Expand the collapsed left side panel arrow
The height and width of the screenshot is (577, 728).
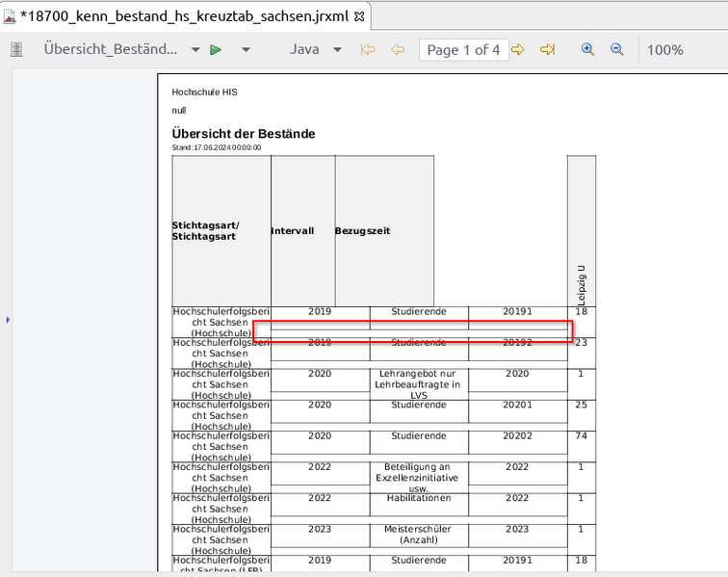[x=8, y=320]
